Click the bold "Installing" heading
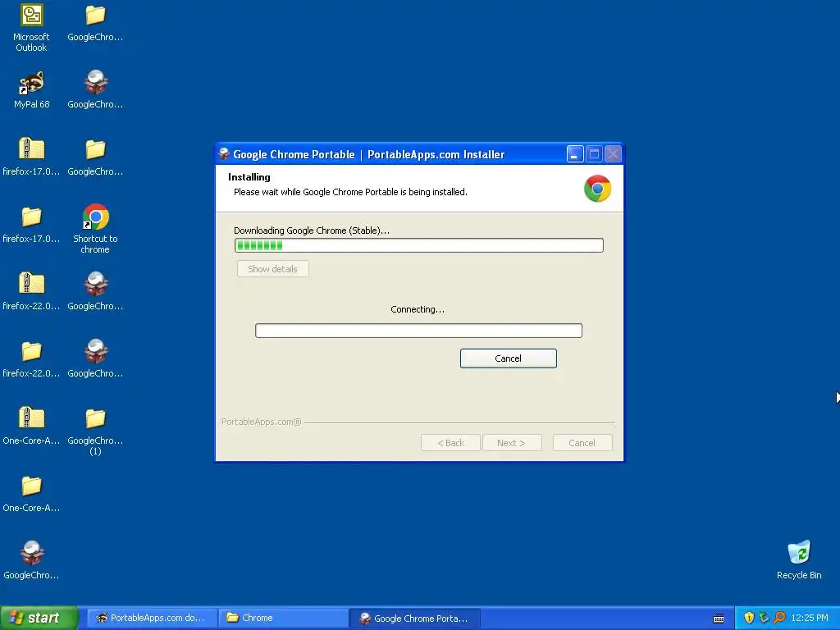Screen dimensions: 840x630 (249, 177)
